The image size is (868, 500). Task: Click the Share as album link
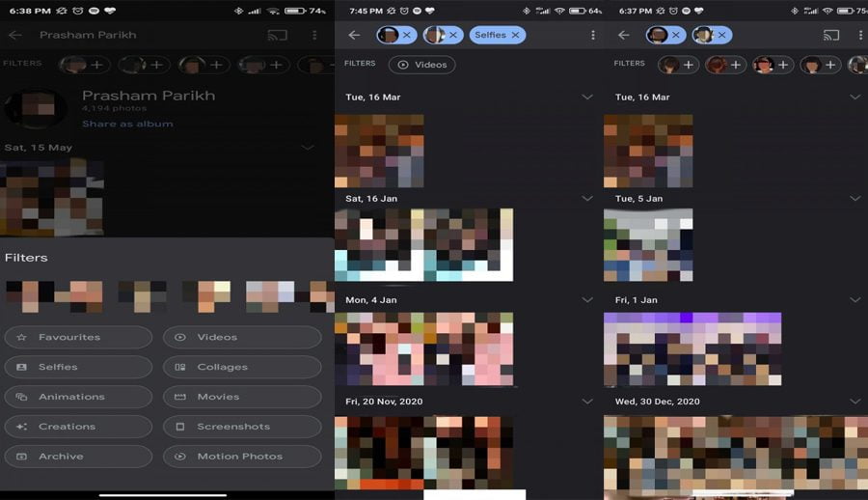(x=127, y=124)
